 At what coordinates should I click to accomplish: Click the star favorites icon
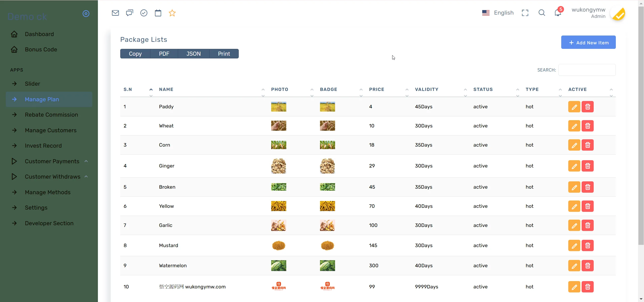click(172, 13)
